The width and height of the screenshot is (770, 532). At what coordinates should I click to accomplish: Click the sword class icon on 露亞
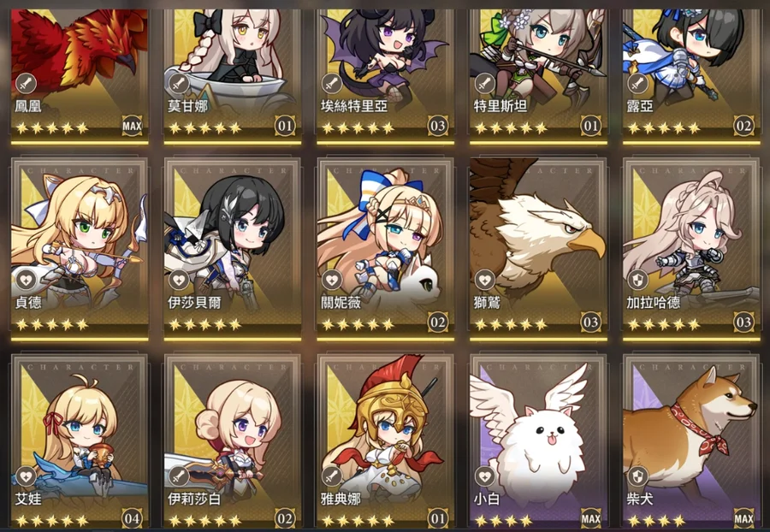pyautogui.click(x=637, y=84)
